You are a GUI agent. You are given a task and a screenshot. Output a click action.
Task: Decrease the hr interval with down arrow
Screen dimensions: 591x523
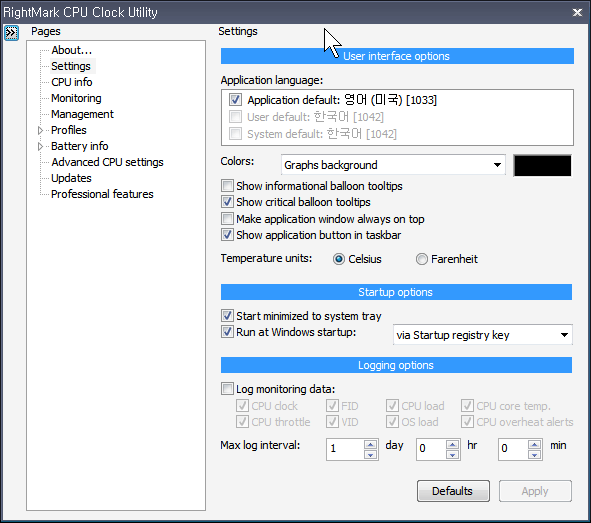452,454
